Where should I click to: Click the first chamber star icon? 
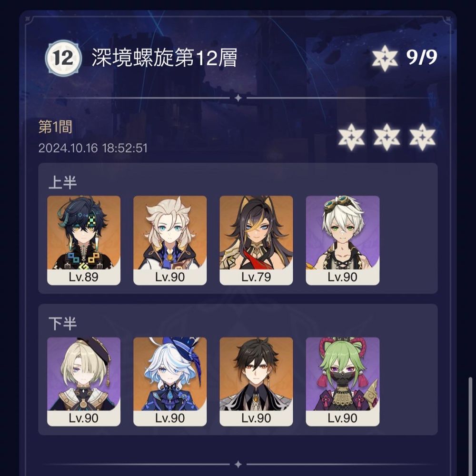(x=351, y=137)
